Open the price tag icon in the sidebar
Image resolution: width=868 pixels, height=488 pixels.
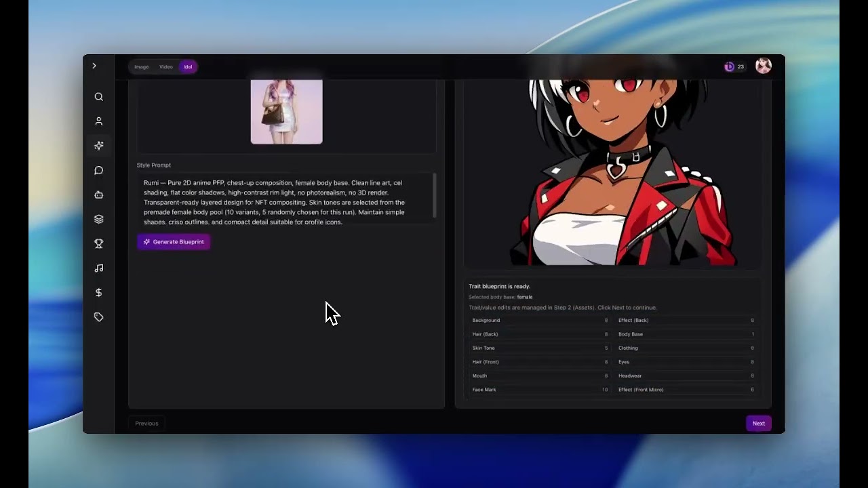(x=99, y=317)
